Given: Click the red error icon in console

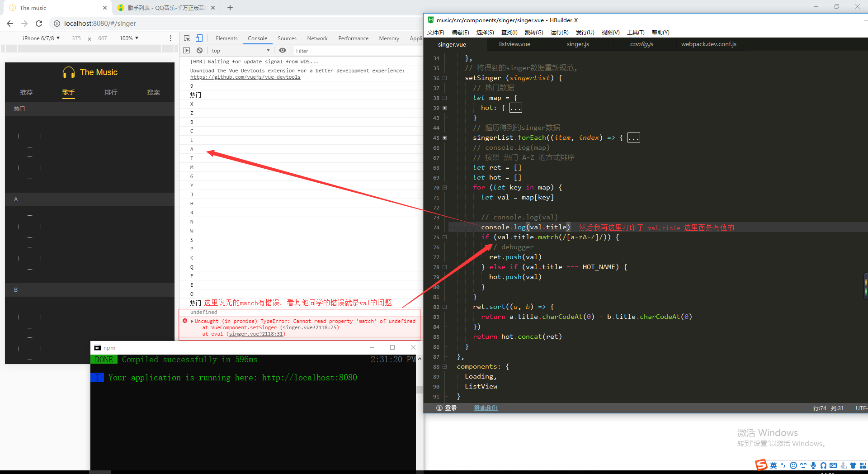Looking at the screenshot, I should (185, 321).
